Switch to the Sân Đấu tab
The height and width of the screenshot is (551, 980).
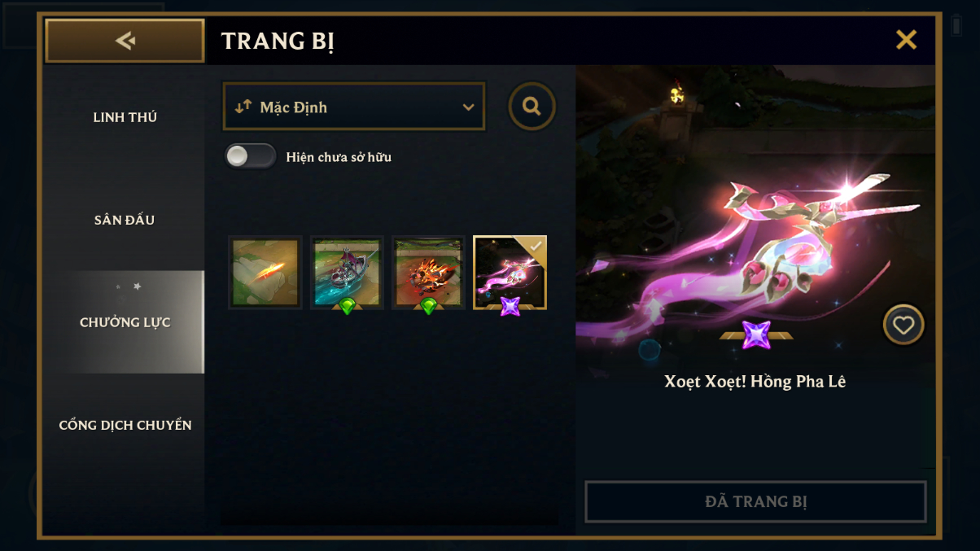(x=125, y=220)
